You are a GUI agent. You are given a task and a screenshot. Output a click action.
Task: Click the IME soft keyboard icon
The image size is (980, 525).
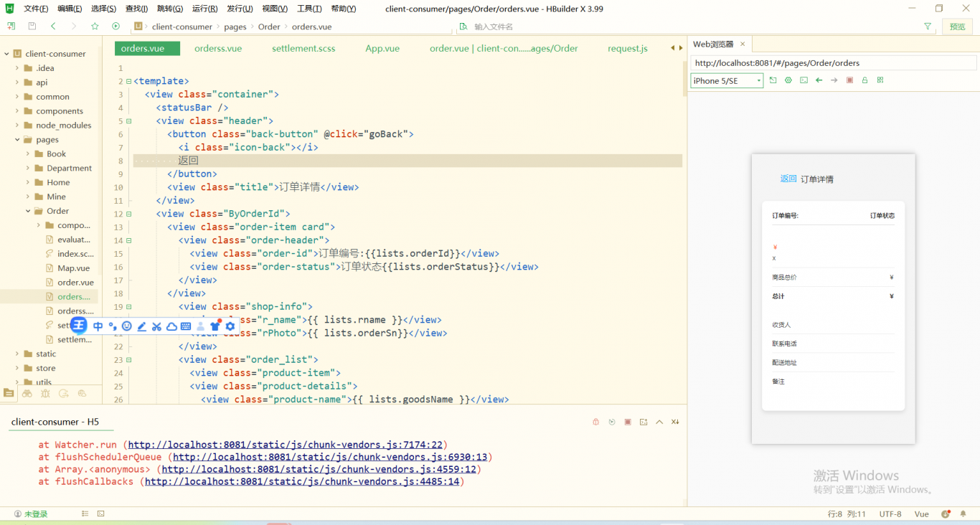point(186,326)
